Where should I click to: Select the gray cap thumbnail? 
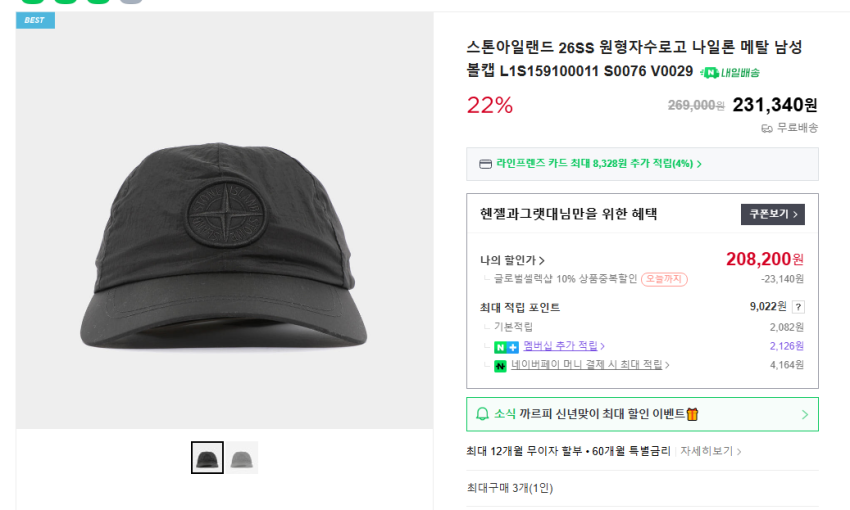(241, 458)
